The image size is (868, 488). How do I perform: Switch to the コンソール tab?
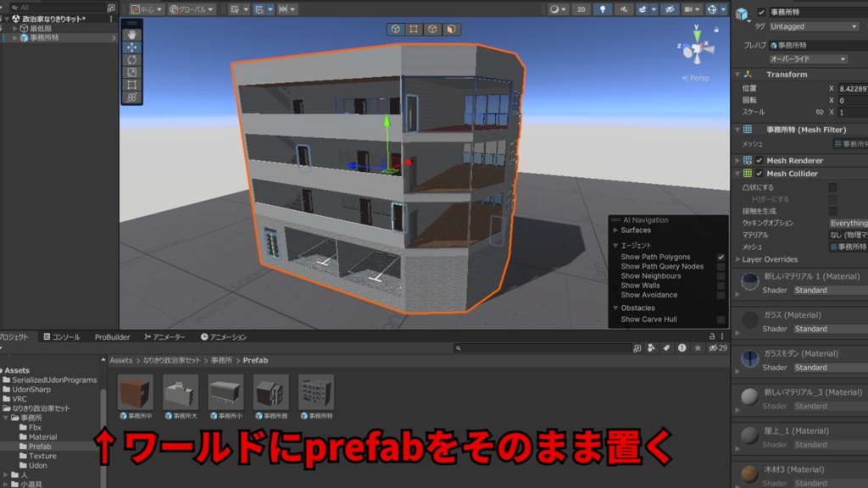click(x=61, y=336)
